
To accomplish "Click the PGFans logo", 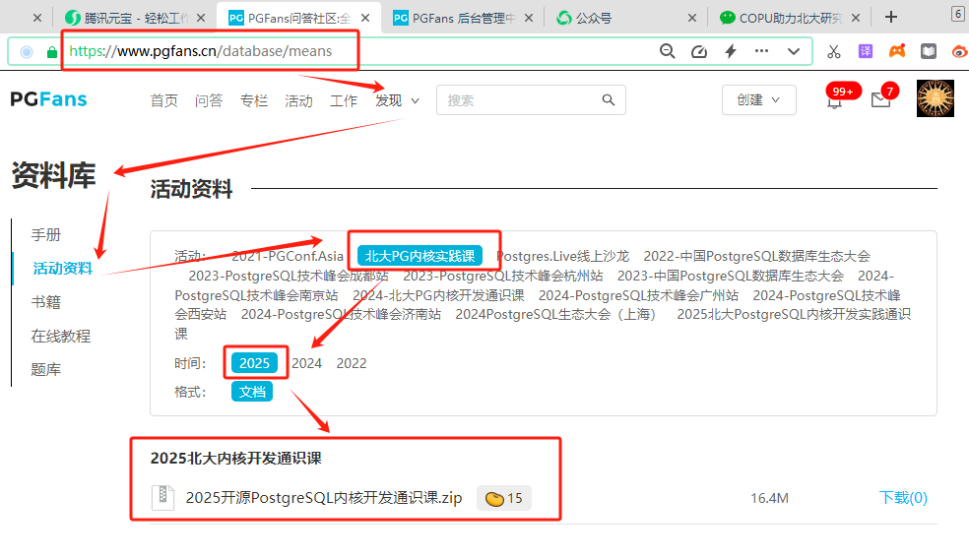I will point(49,99).
